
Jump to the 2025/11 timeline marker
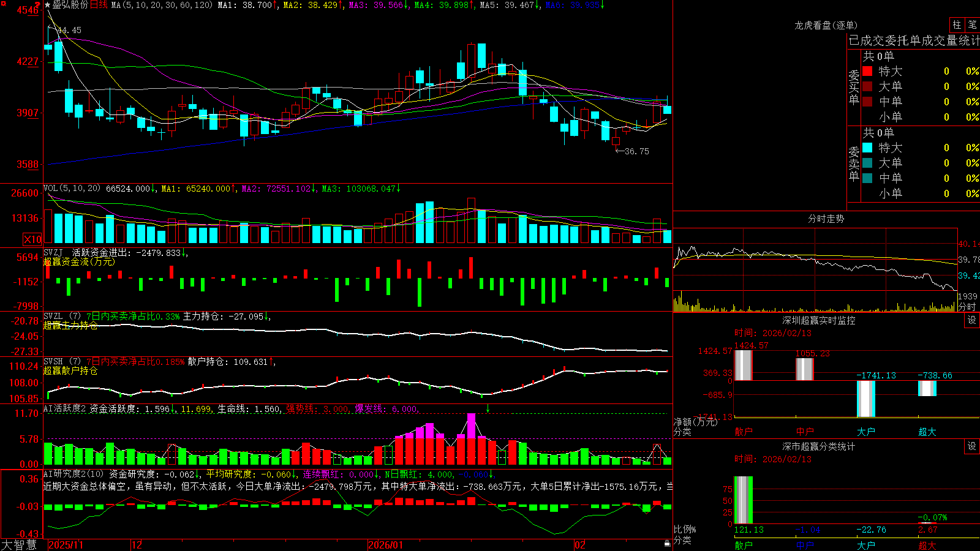click(66, 545)
